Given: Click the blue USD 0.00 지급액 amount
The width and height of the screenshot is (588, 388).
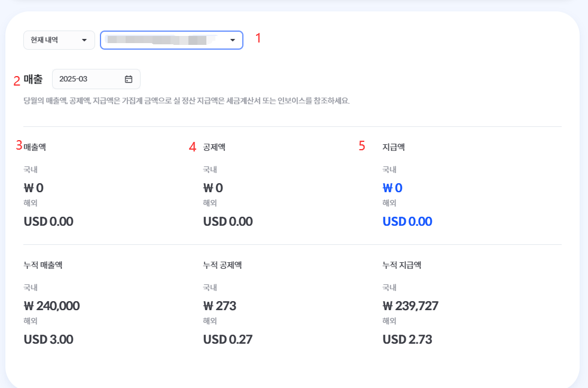Looking at the screenshot, I should click(x=407, y=222).
